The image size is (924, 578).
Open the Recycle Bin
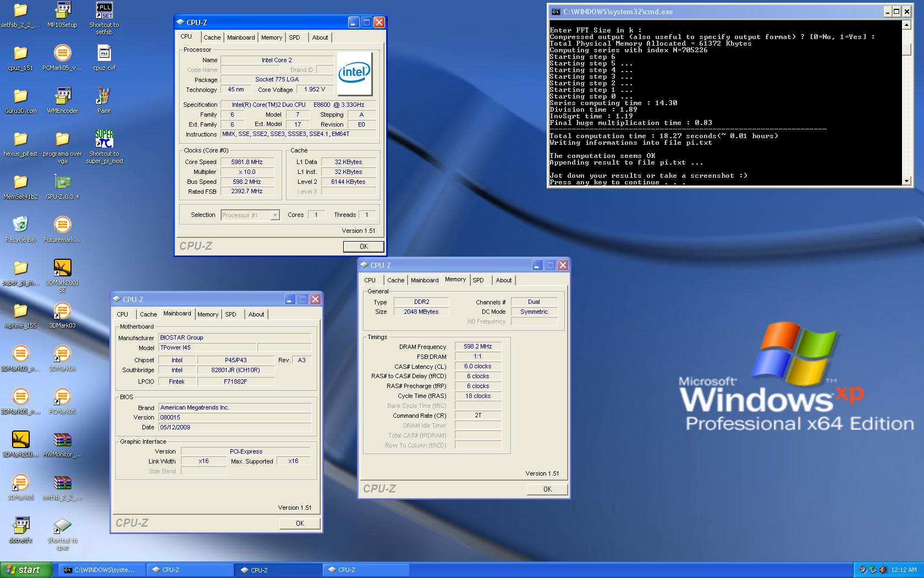click(x=20, y=225)
